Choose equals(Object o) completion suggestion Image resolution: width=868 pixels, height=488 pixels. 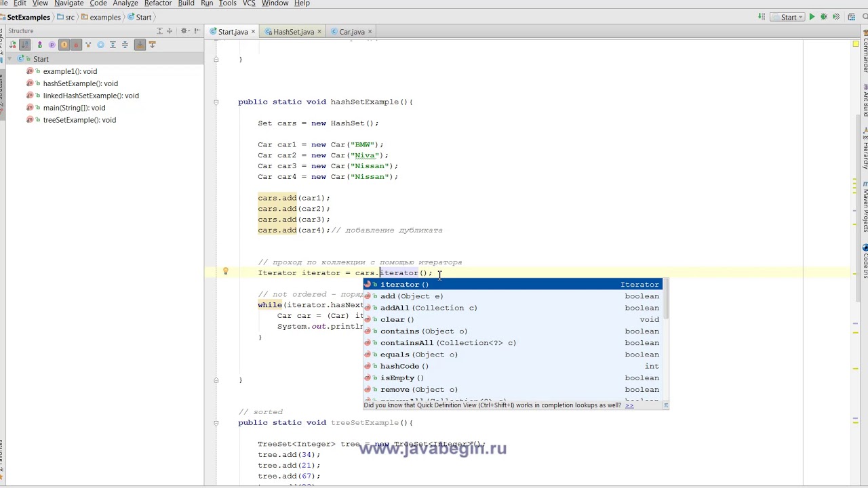pyautogui.click(x=512, y=354)
